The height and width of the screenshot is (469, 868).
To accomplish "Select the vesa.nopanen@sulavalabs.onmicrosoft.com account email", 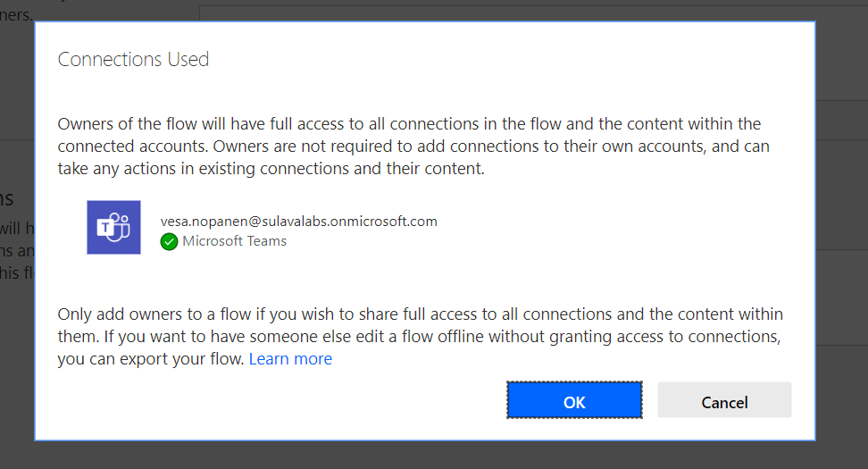I will click(298, 222).
